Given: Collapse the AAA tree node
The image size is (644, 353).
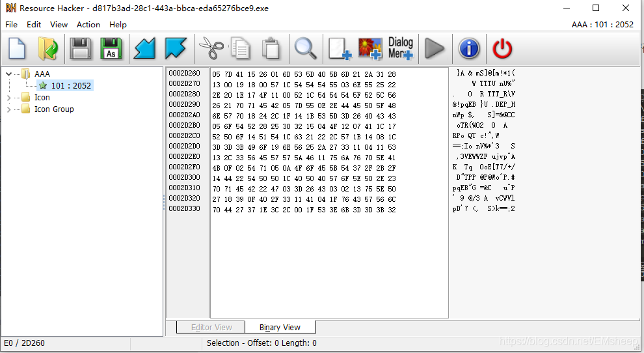Looking at the screenshot, I should 8,74.
